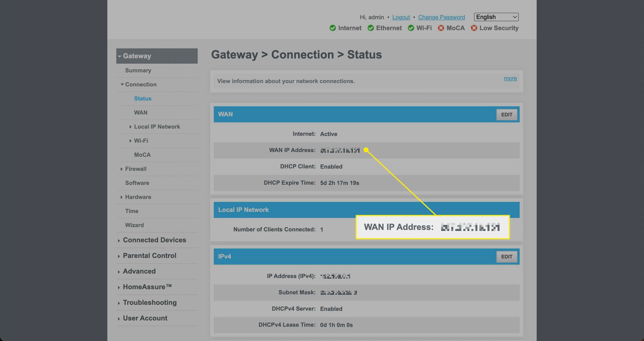Image resolution: width=644 pixels, height=341 pixels.
Task: Click the red Low Security icon
Action: click(x=474, y=28)
